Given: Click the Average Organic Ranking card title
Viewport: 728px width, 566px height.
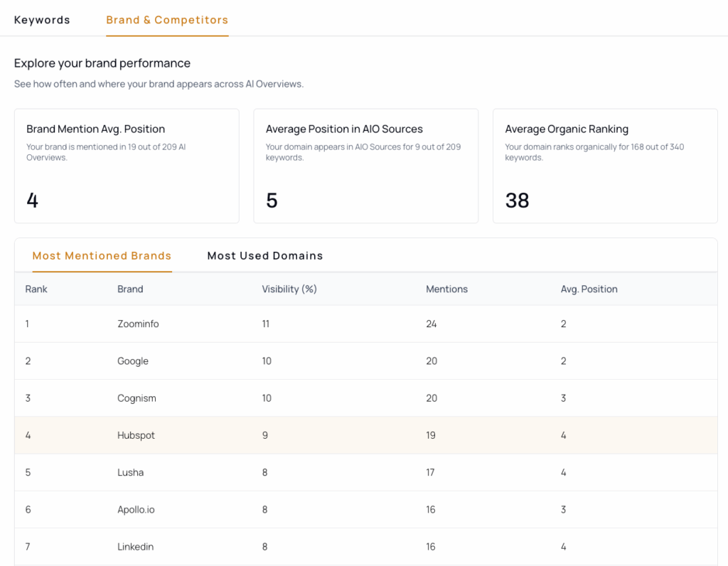Looking at the screenshot, I should (567, 129).
